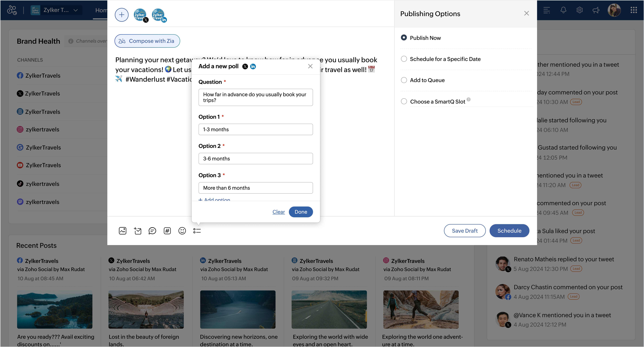Click the add image icon in composer toolbar
Image resolution: width=644 pixels, height=347 pixels.
click(x=123, y=231)
